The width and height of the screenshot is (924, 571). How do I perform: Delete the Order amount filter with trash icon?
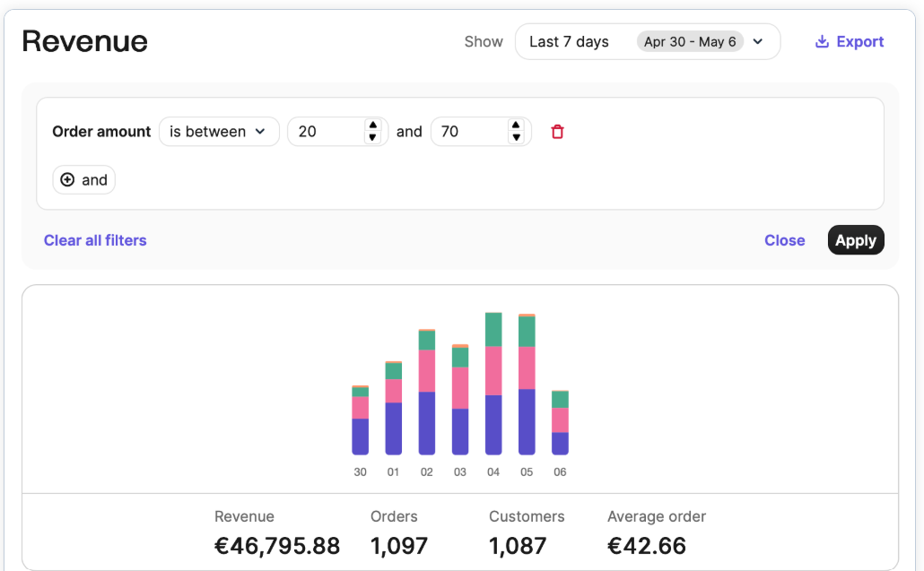tap(557, 131)
